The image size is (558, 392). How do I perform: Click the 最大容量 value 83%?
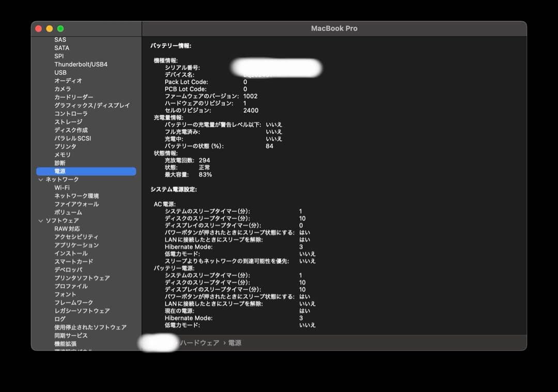205,175
